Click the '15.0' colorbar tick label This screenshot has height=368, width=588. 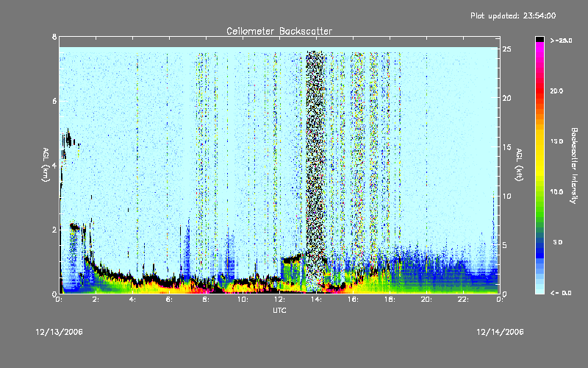click(x=556, y=141)
